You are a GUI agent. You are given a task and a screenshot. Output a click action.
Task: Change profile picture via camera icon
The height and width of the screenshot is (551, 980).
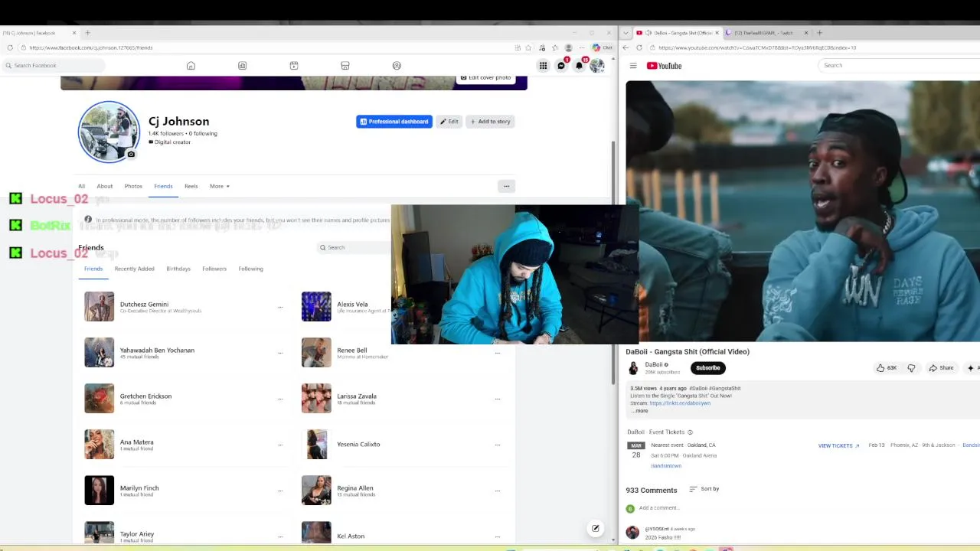coord(131,155)
